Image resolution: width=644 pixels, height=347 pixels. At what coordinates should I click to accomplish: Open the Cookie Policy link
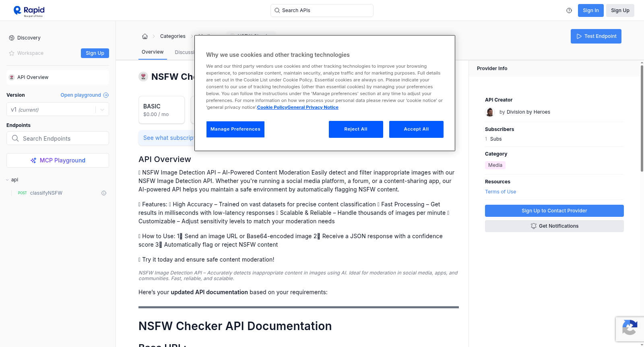click(272, 107)
